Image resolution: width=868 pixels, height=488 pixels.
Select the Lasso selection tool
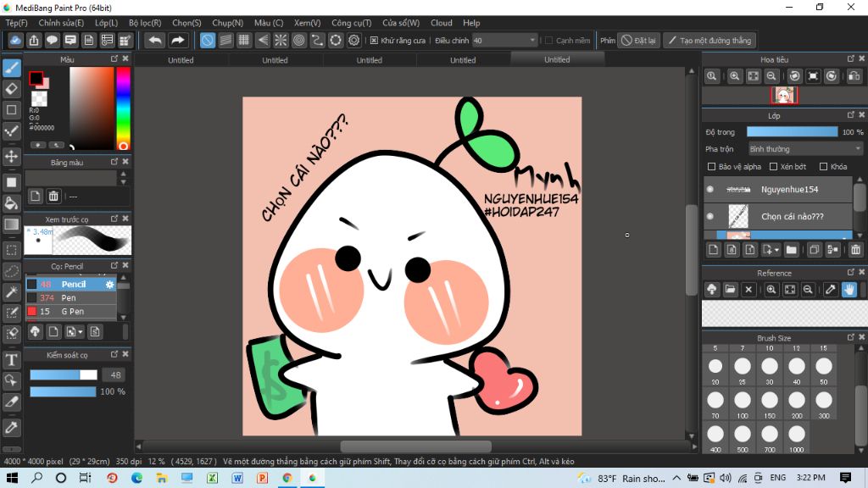(12, 271)
